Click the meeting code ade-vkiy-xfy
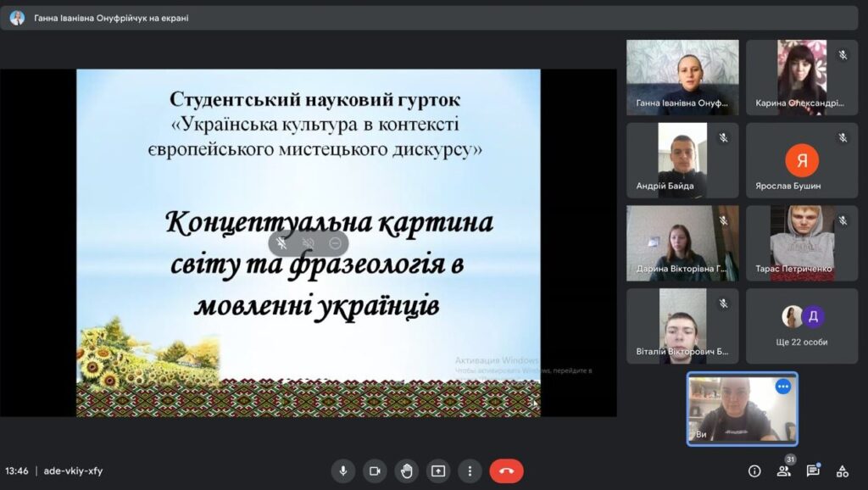This screenshot has height=490, width=868. click(73, 471)
